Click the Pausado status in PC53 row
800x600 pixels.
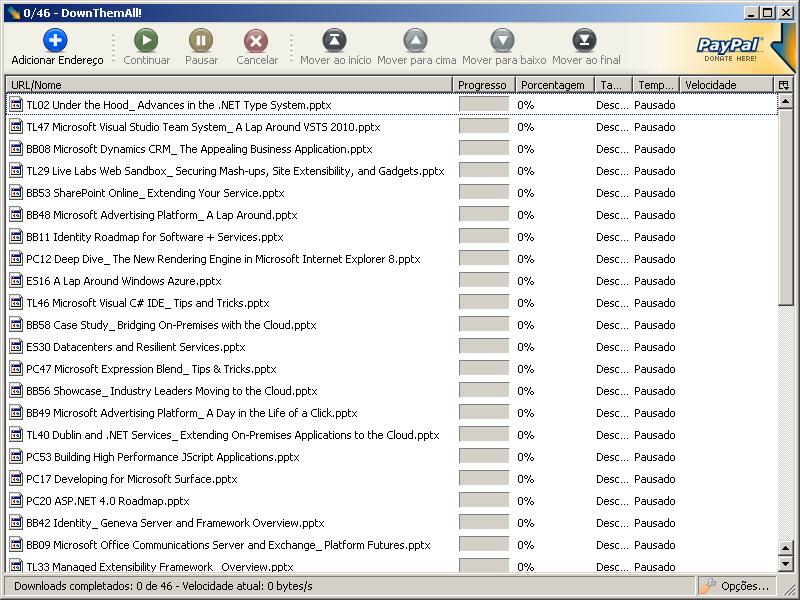coord(655,457)
